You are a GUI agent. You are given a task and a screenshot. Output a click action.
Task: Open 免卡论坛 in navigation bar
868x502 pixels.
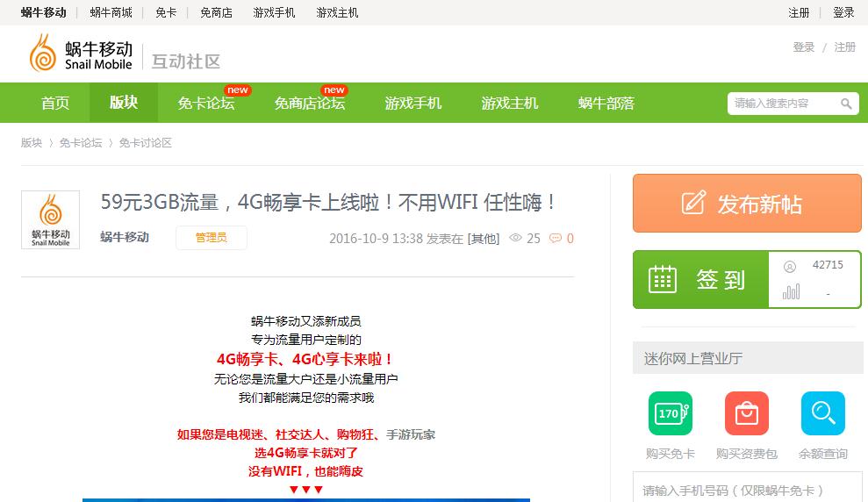point(206,103)
